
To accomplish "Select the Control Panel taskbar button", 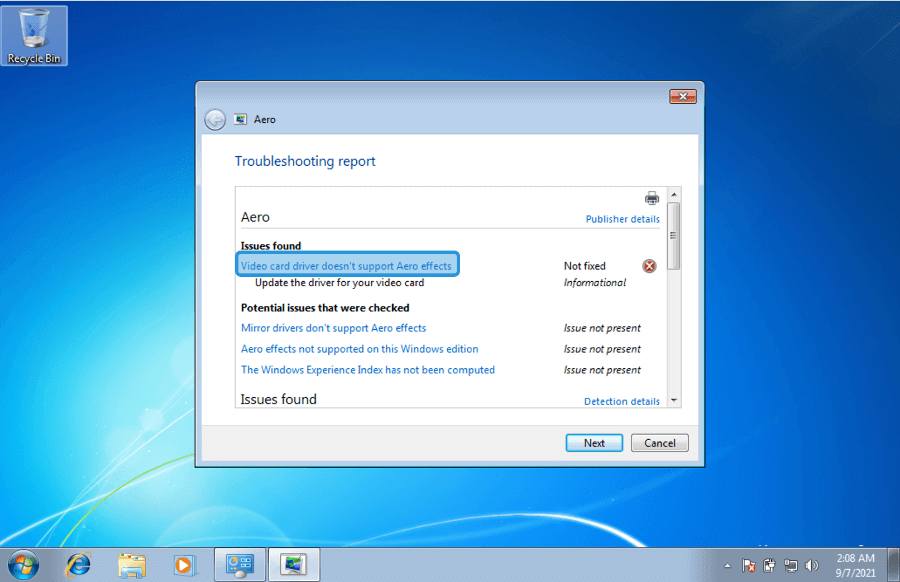I will 240,565.
